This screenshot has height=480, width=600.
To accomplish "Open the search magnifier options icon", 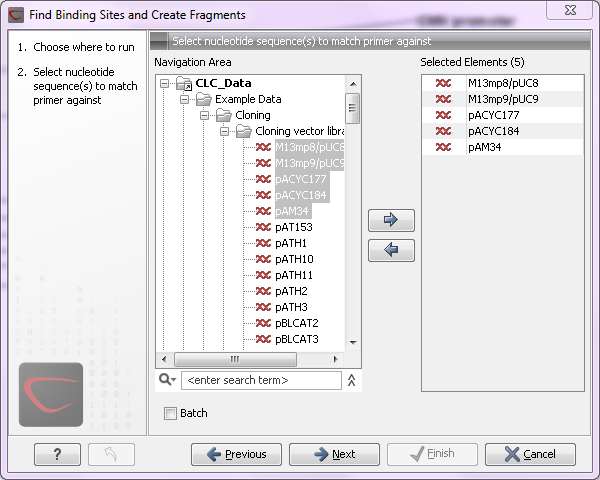I will (x=167, y=380).
